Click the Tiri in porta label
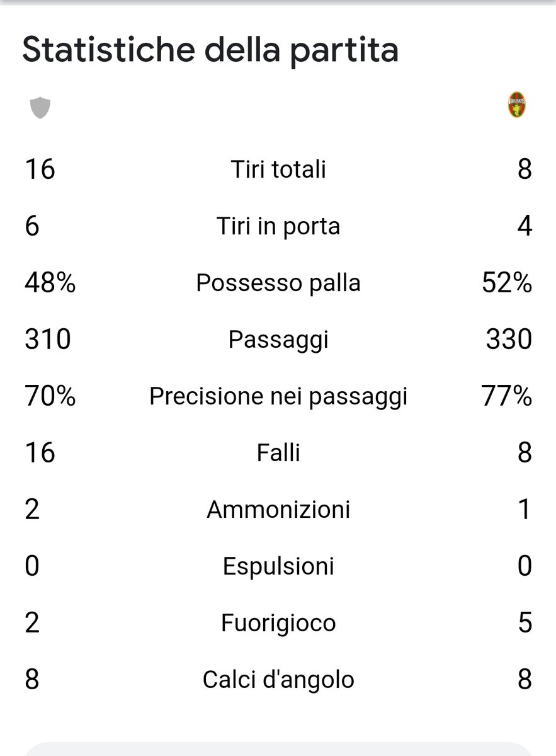This screenshot has width=556, height=756. point(278,226)
